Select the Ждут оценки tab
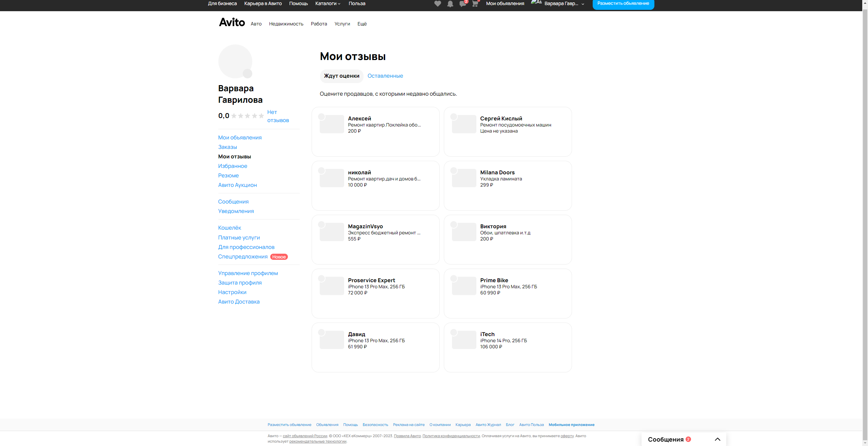Viewport: 868px width, 446px height. pyautogui.click(x=341, y=76)
